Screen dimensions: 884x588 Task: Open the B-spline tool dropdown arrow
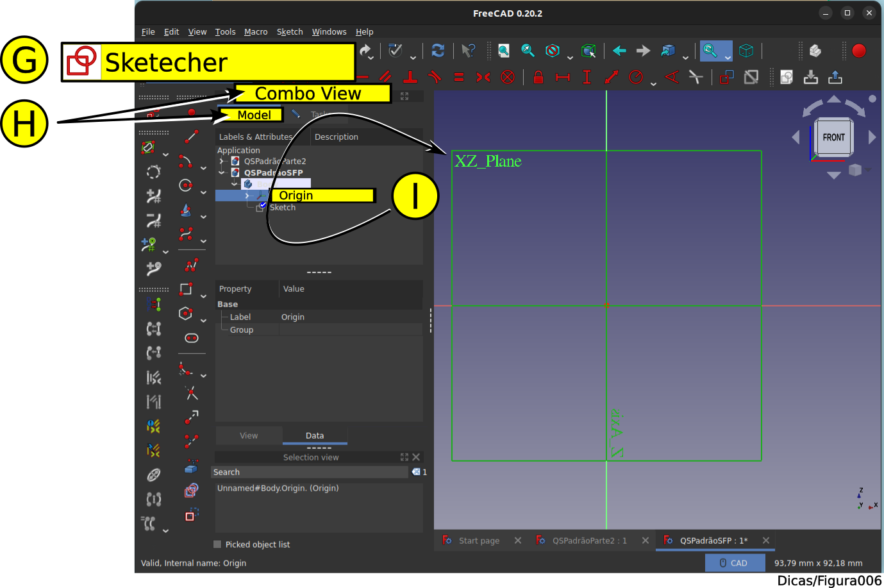203,241
